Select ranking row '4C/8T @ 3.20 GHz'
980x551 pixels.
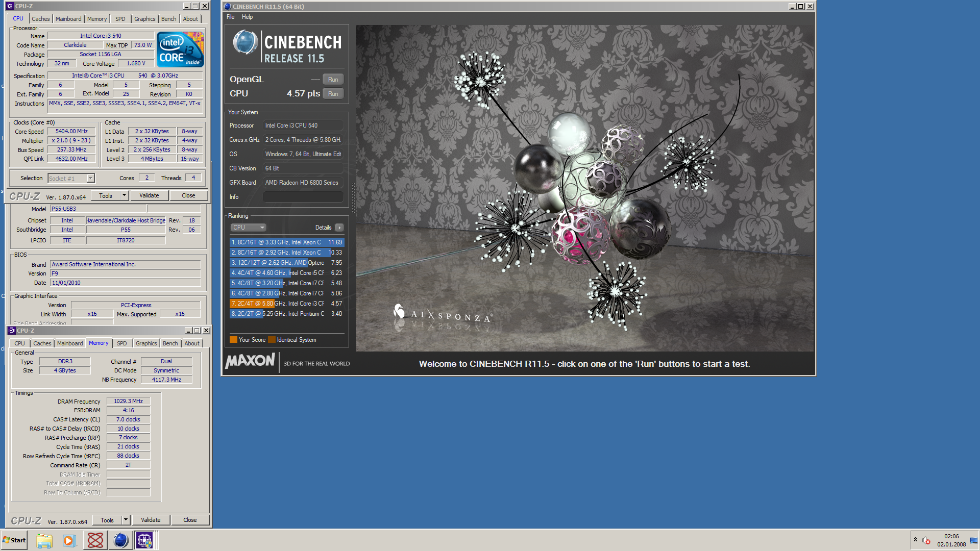[287, 283]
